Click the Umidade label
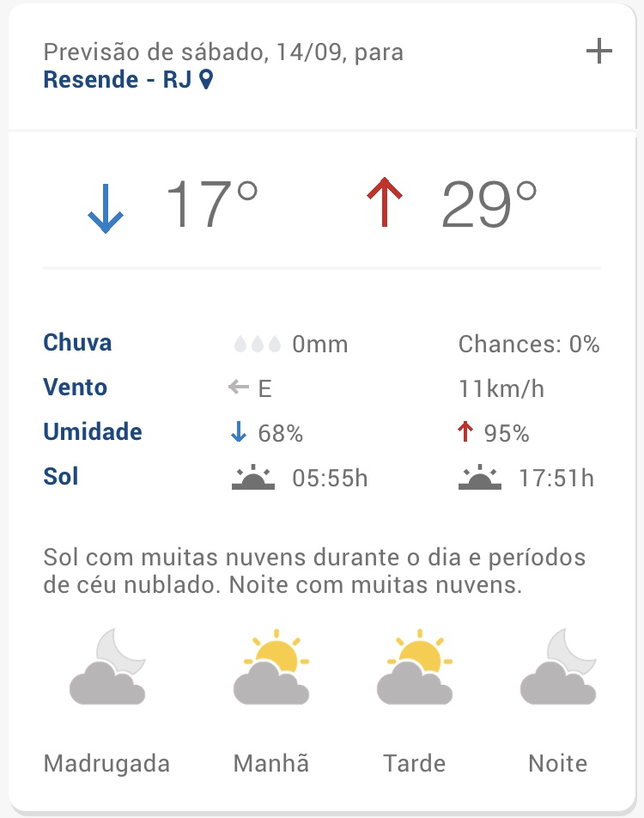 [93, 431]
